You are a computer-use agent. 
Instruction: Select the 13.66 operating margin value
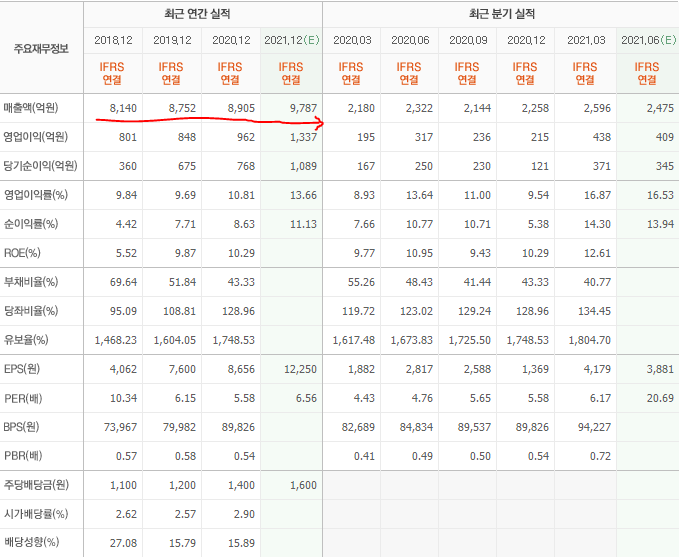click(x=304, y=195)
